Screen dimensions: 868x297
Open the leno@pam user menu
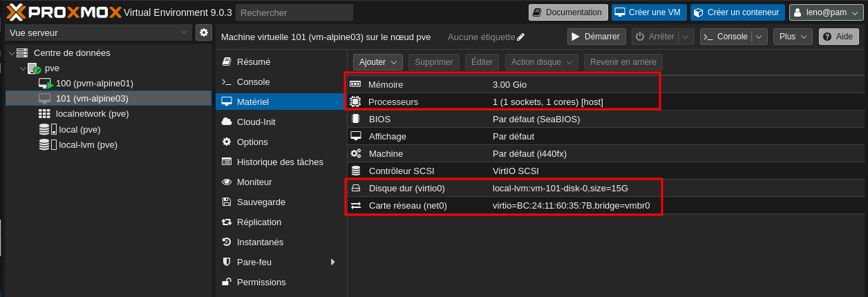[x=826, y=12]
